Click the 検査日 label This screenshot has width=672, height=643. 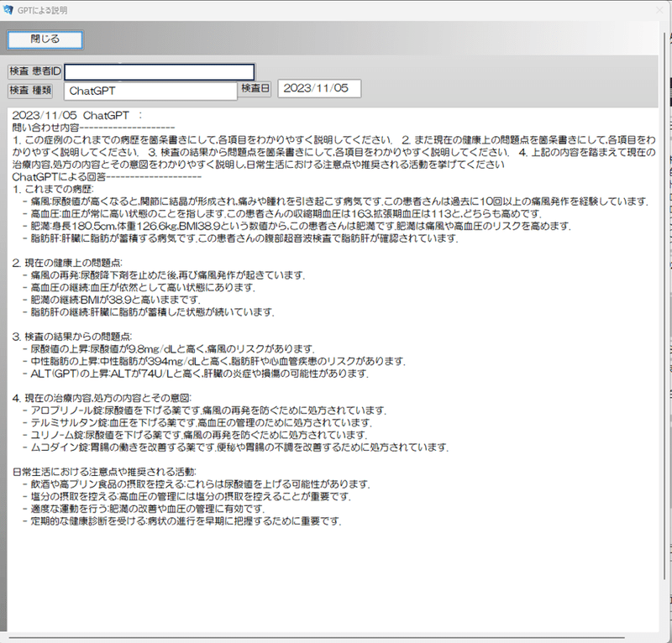[255, 88]
